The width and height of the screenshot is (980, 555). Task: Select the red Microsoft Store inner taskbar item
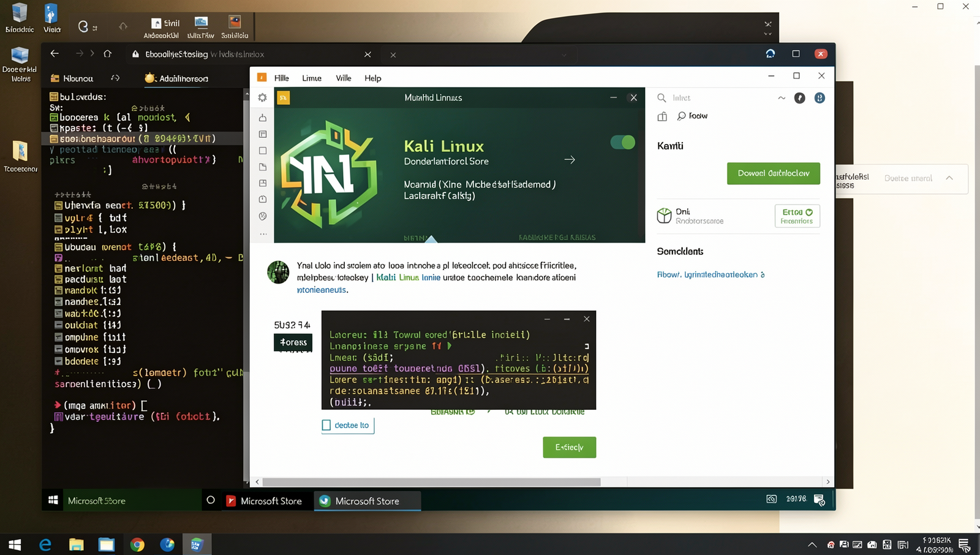(x=265, y=500)
